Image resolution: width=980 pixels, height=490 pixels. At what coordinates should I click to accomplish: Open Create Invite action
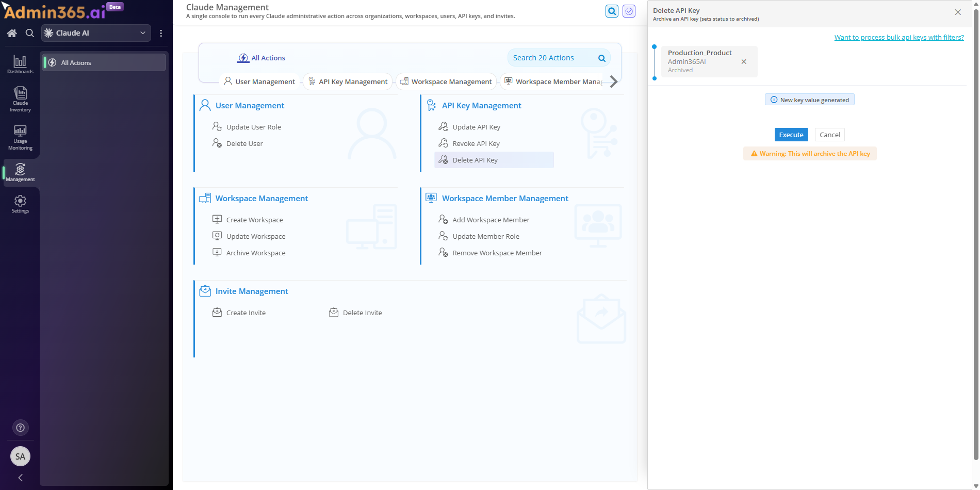[239, 313]
